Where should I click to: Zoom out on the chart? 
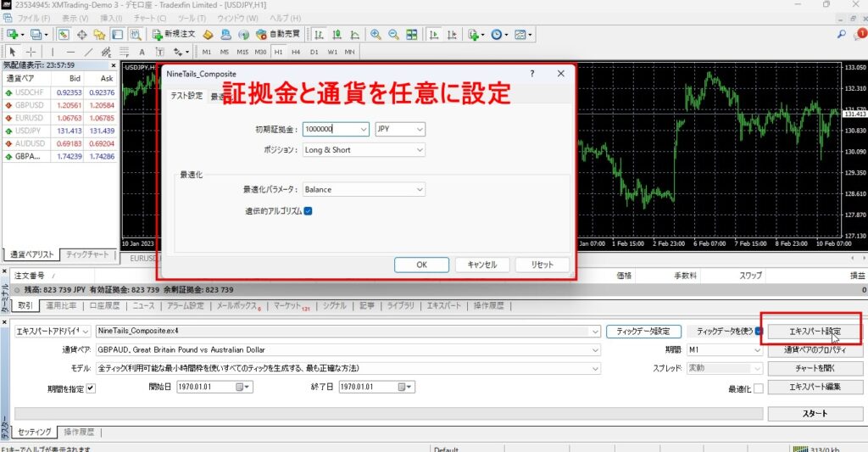click(393, 34)
